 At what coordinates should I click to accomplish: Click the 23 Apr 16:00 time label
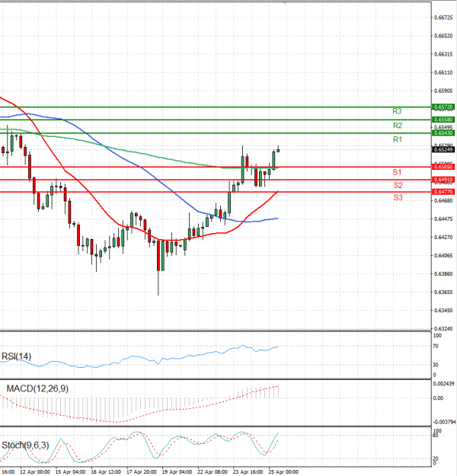[248, 472]
